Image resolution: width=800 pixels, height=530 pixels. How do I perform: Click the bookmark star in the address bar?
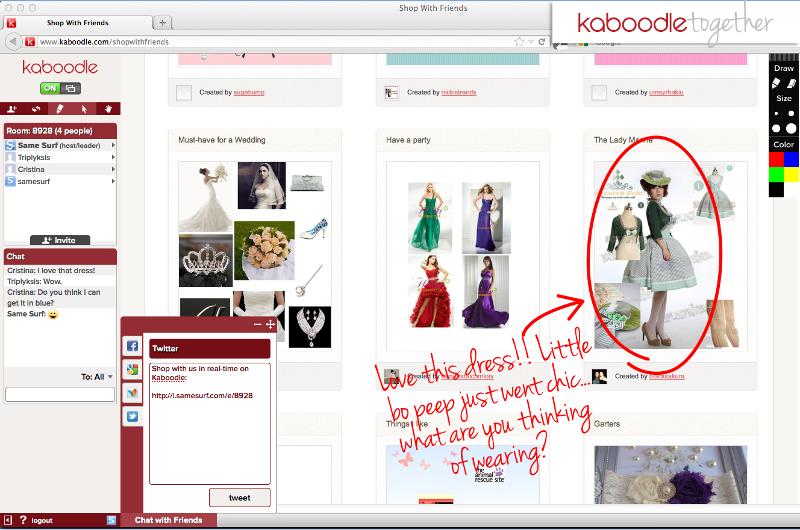tap(519, 42)
